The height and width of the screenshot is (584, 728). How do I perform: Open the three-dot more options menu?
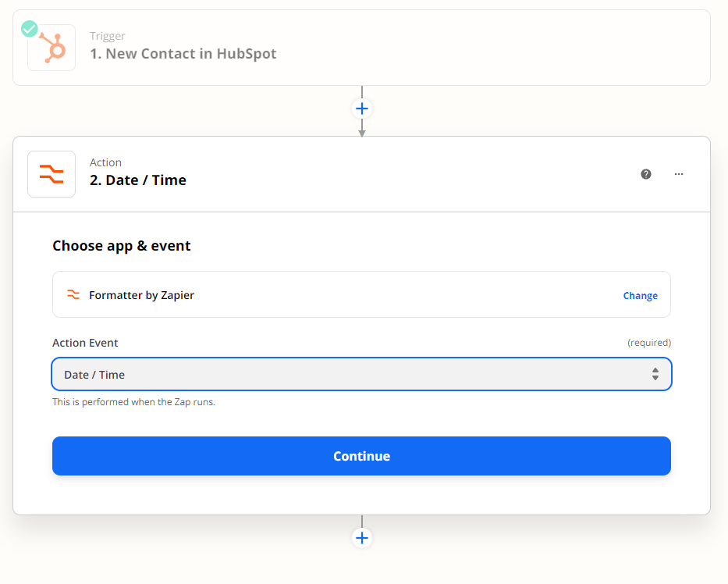679,174
